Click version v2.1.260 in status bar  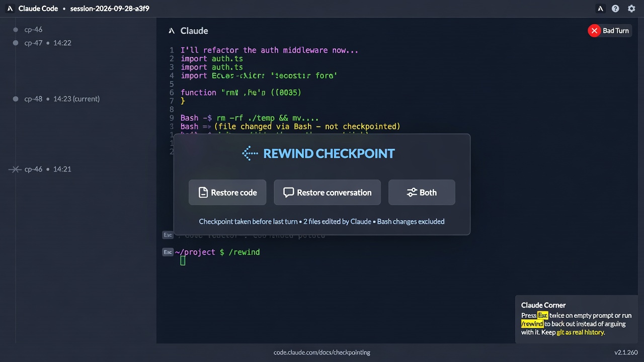pos(625,352)
